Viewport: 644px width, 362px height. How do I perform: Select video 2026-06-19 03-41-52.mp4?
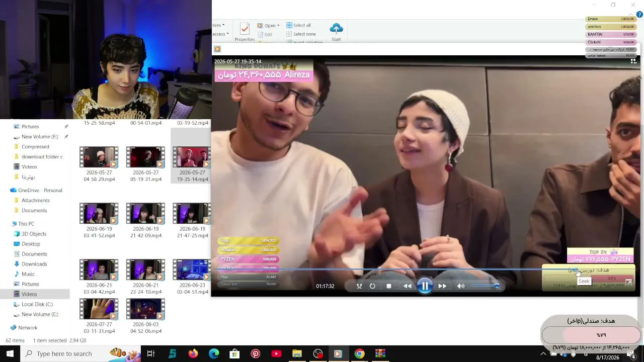click(99, 221)
